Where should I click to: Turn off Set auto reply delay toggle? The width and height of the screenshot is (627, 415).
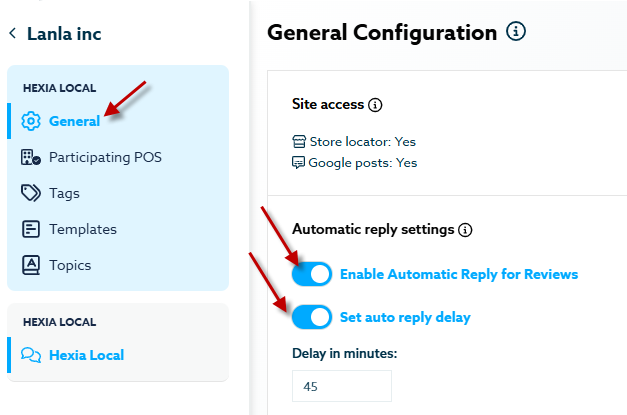(312, 318)
